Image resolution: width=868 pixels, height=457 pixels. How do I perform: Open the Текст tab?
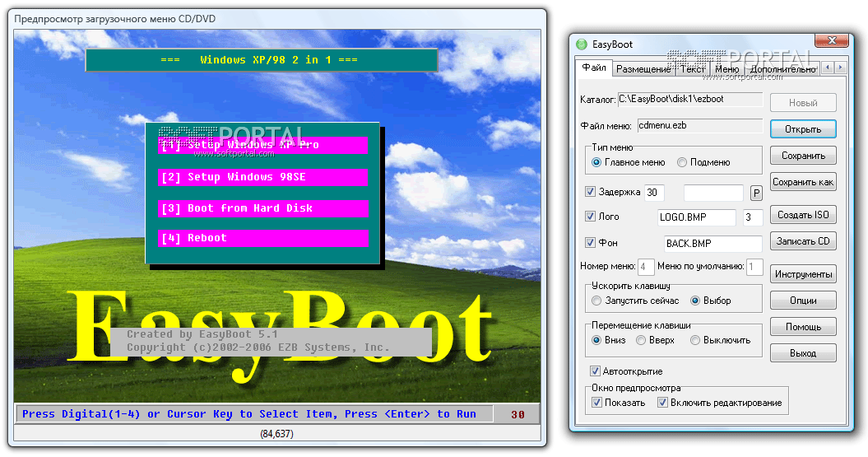(692, 69)
